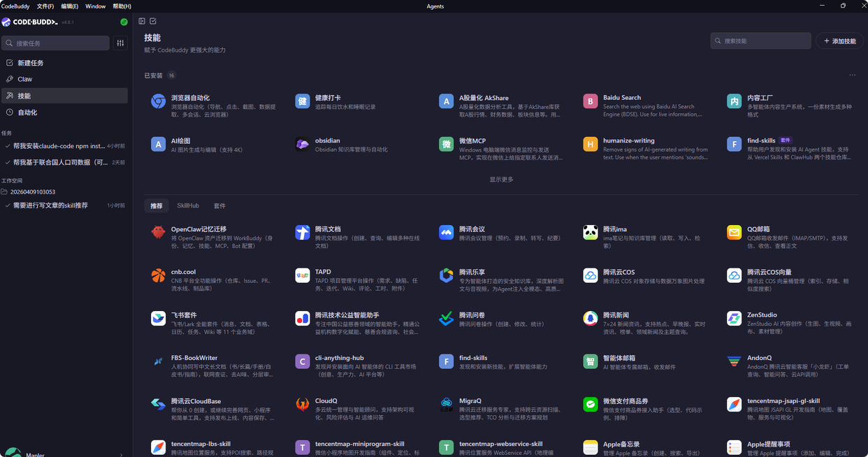Open task 帮我基于联合国人口司数据
The height and width of the screenshot is (457, 868).
click(64, 162)
